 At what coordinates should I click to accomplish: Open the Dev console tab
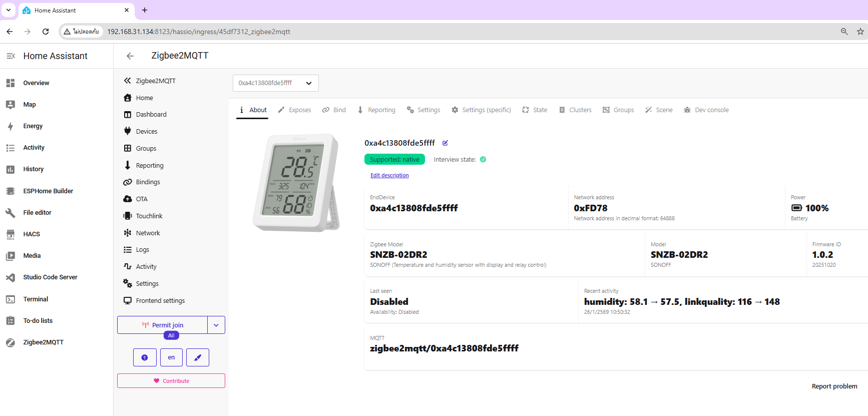706,110
